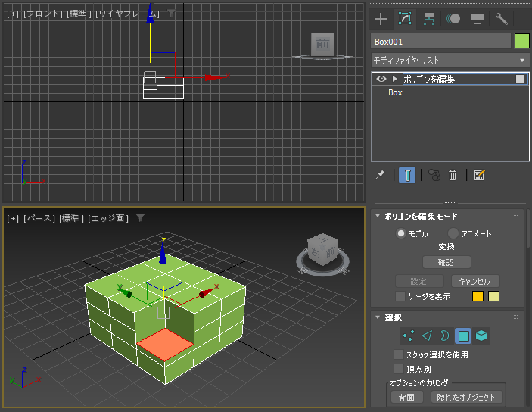Click the red X axis gizmo arrow in perspective
532x412 pixels.
pos(206,293)
